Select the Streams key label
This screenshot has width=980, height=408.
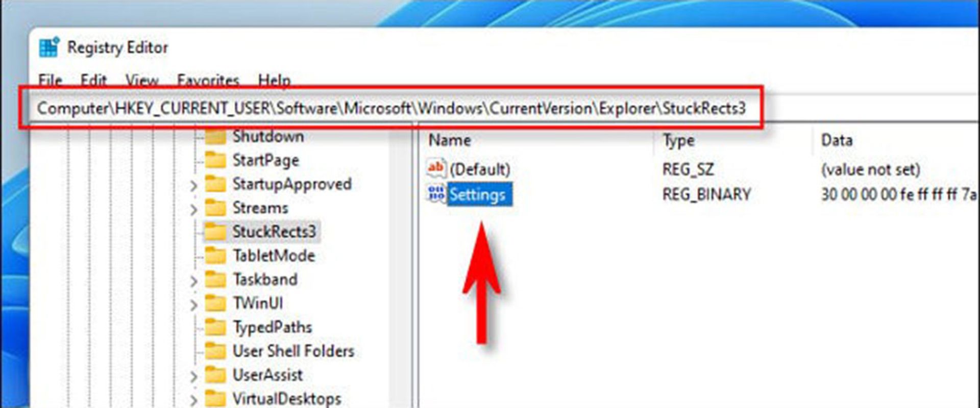tap(260, 208)
